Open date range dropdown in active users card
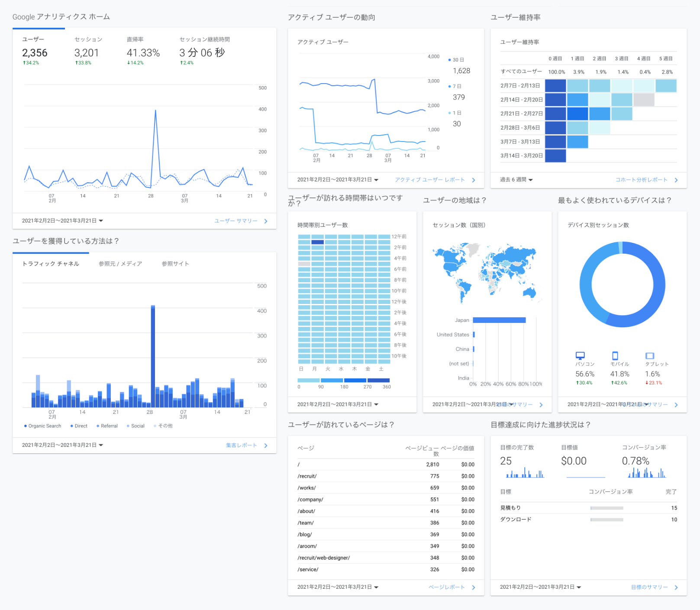This screenshot has height=610, width=700. [338, 180]
